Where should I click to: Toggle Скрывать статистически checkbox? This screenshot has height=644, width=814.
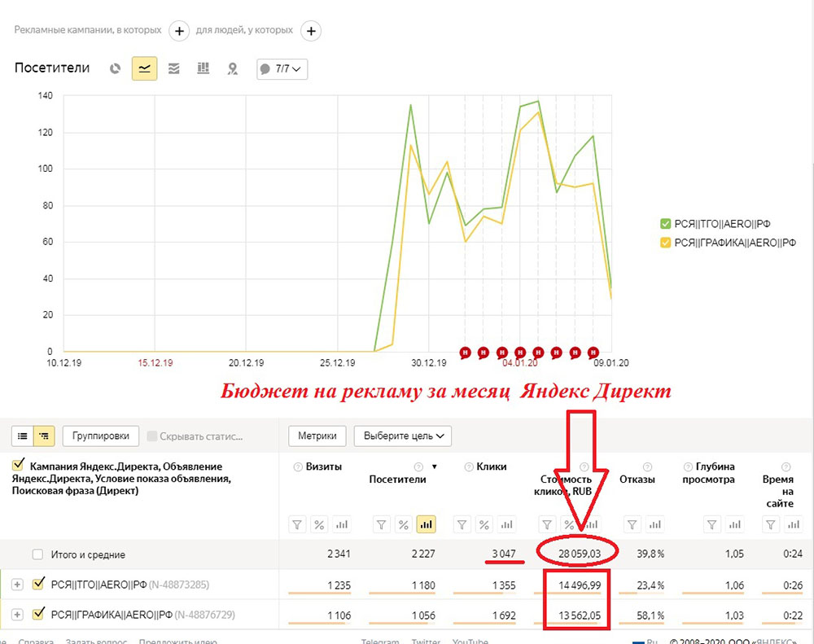[x=152, y=436]
